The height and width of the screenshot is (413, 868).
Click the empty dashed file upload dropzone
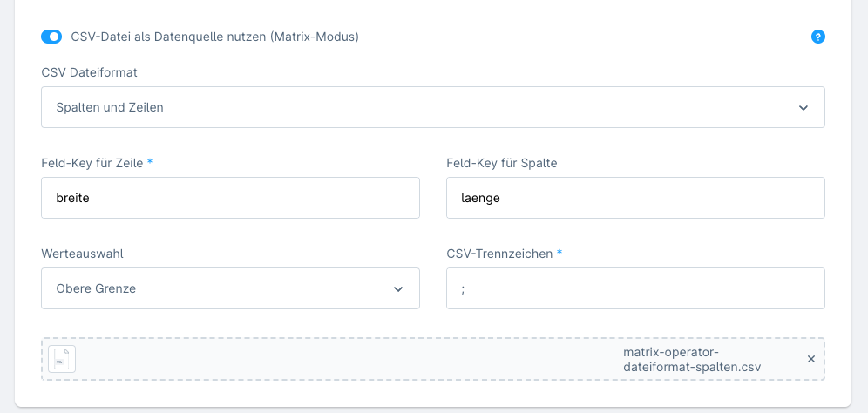coord(349,359)
